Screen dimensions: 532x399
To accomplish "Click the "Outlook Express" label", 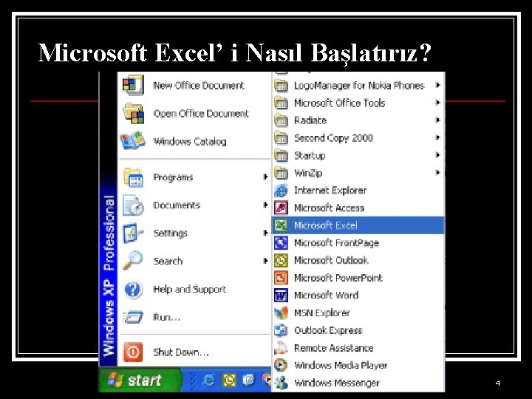I will point(328,330).
